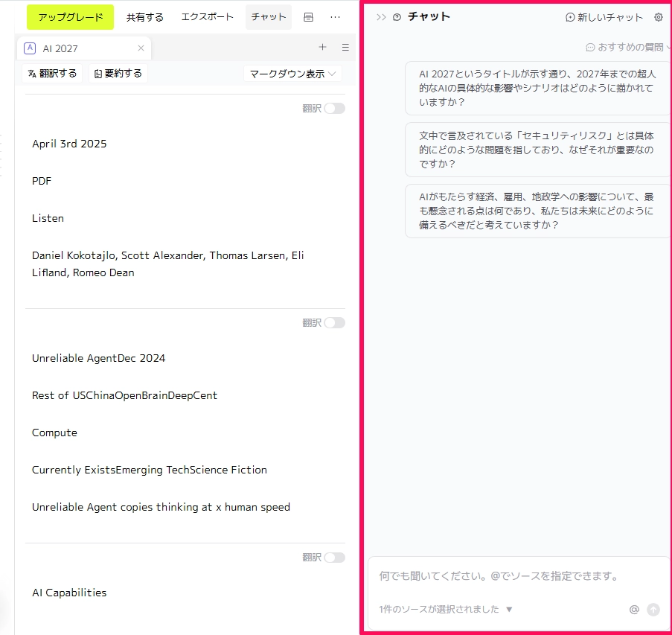Image resolution: width=672 pixels, height=635 pixels.
Task: Open the tab list hamburger icon
Action: (345, 48)
